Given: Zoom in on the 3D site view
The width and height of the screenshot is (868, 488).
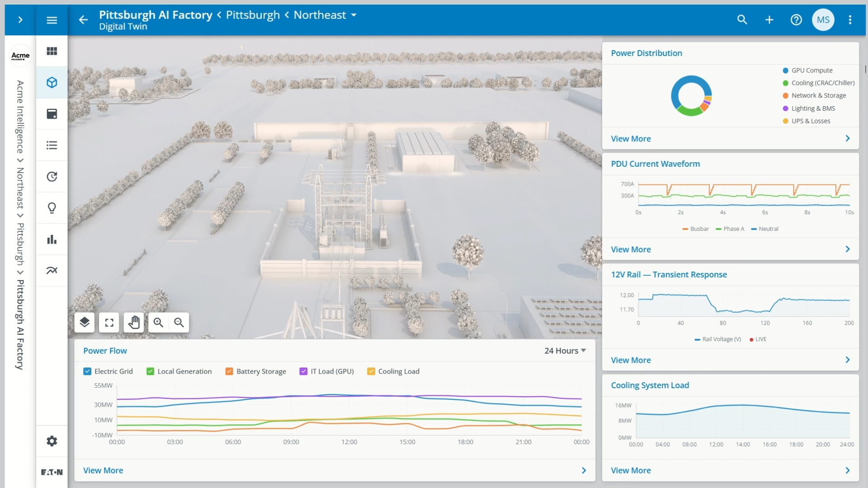Looking at the screenshot, I should (x=158, y=323).
